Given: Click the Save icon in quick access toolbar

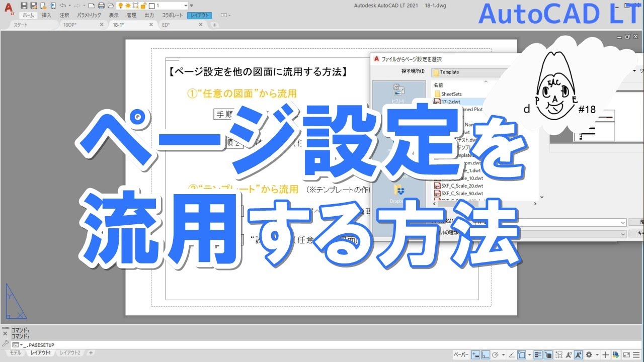Looking at the screenshot, I should (24, 6).
